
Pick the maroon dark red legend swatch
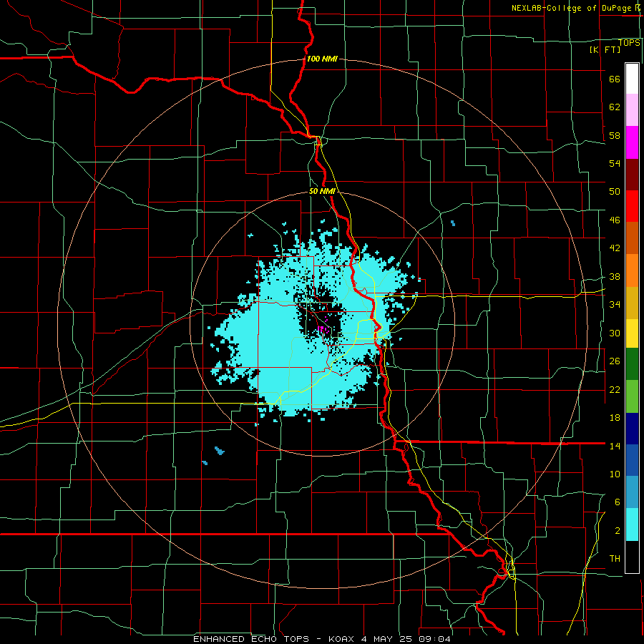(x=632, y=175)
